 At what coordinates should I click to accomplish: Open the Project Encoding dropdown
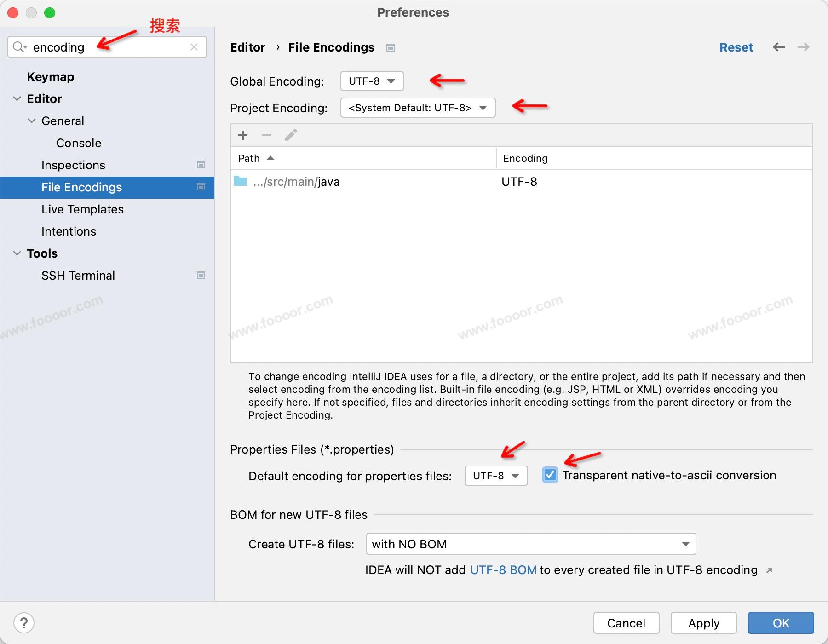[418, 108]
